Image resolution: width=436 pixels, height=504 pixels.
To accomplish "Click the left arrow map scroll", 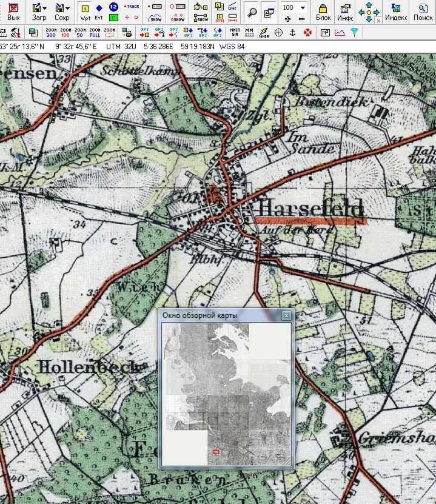I will (361, 13).
